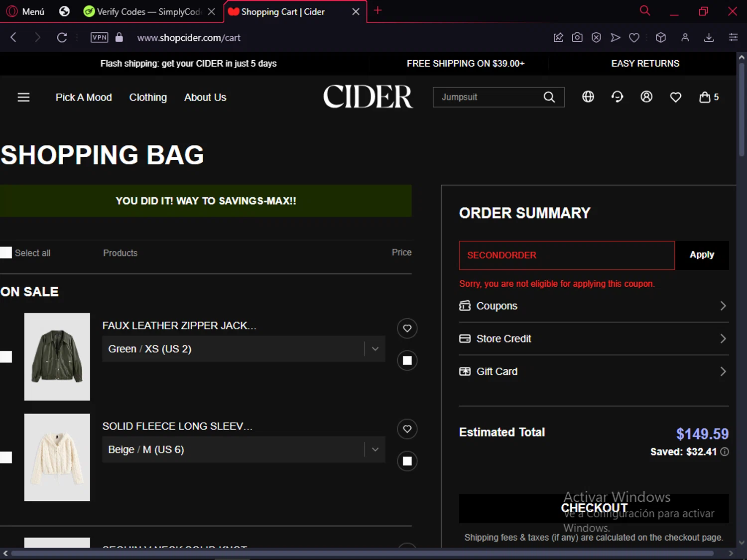
Task: Click the Saved amount info icon
Action: click(x=725, y=451)
